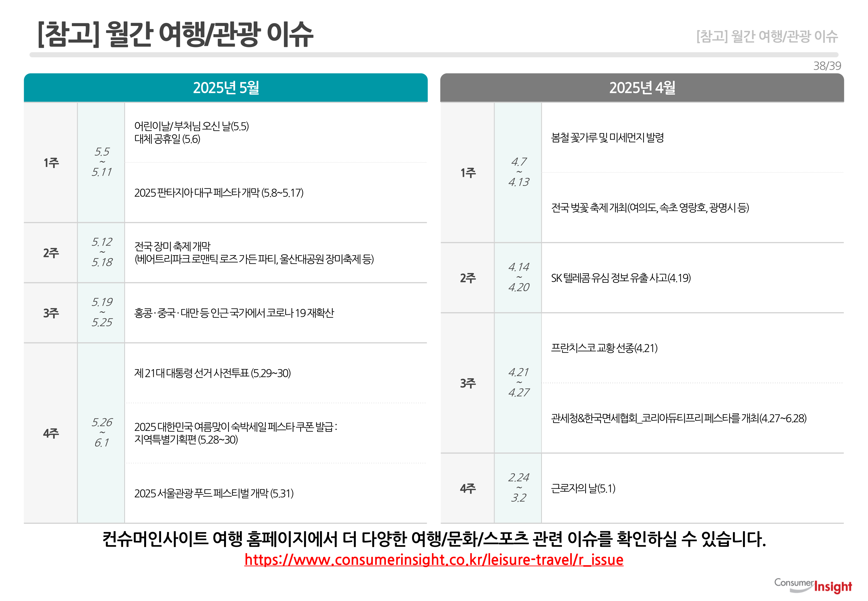Click the April 2주 week label
The width and height of the screenshot is (868, 601).
468,278
